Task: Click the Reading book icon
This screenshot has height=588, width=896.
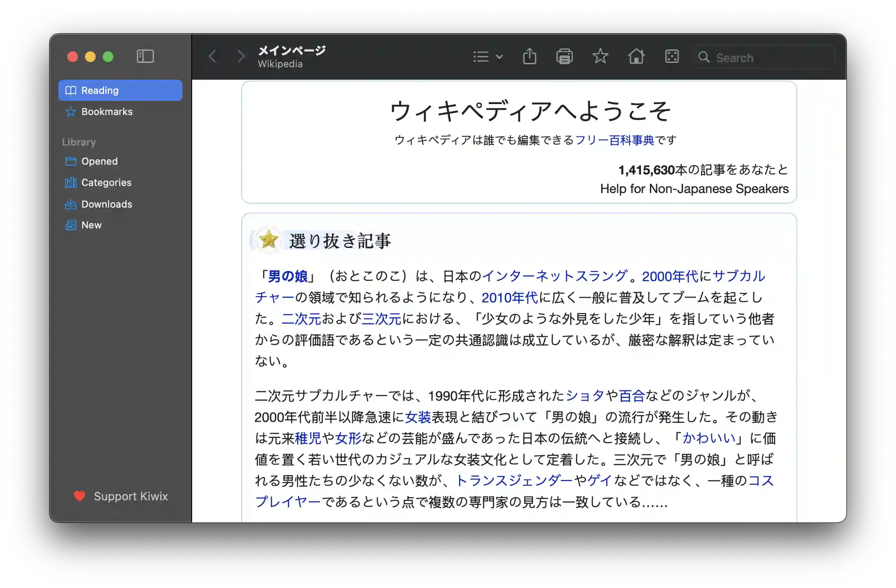Action: (x=71, y=90)
